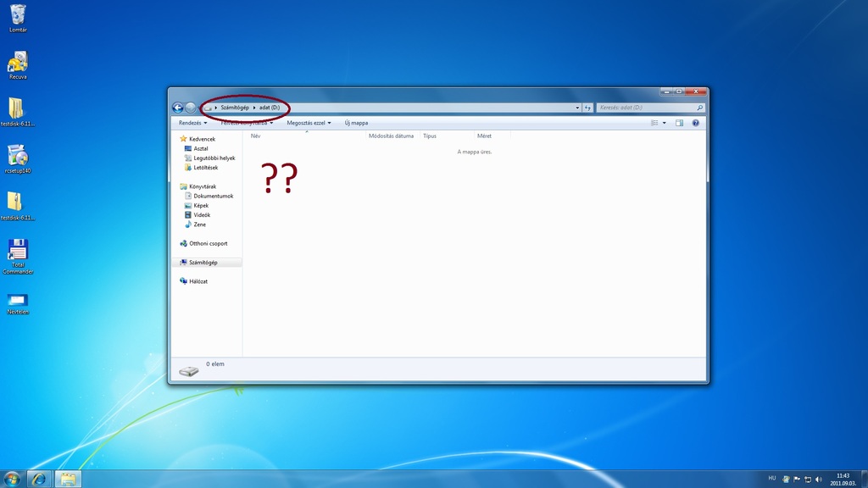Image resolution: width=868 pixels, height=488 pixels.
Task: Toggle the preview pane button
Action: tap(679, 123)
